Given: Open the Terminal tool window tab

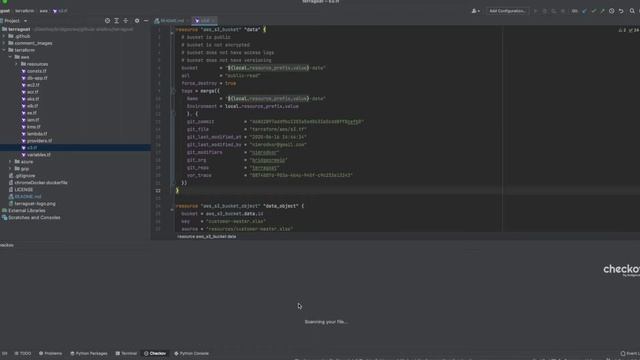Looking at the screenshot, I should [x=126, y=353].
